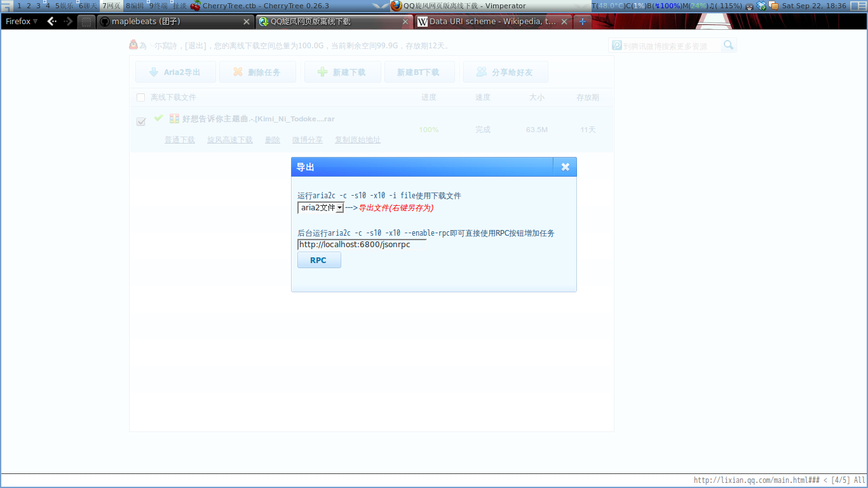Close the QQ旋风网页版离线下载 tab
This screenshot has height=488, width=868.
click(x=405, y=22)
